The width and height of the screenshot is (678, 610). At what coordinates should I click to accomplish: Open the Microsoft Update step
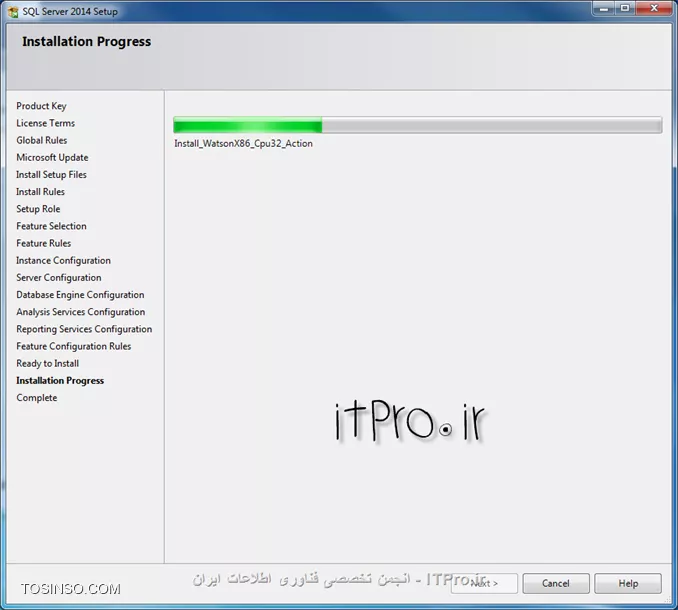[52, 157]
